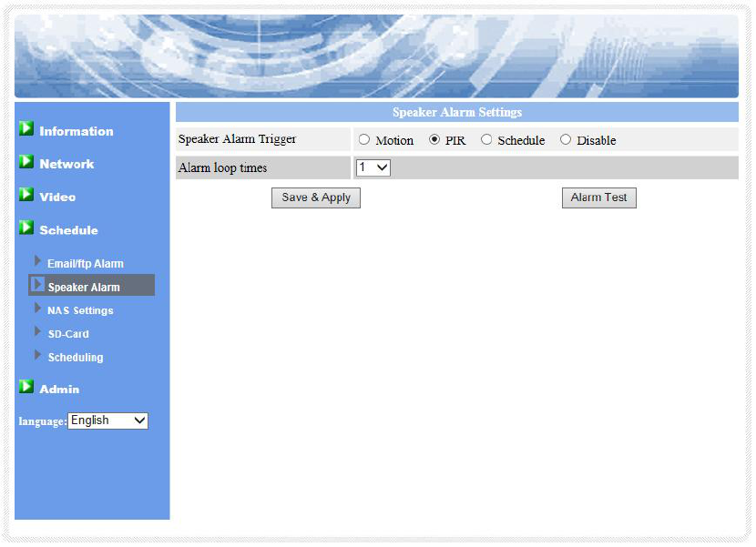Screen dimensions: 756x547
Task: Open the NAS Settings page
Action: (80, 311)
